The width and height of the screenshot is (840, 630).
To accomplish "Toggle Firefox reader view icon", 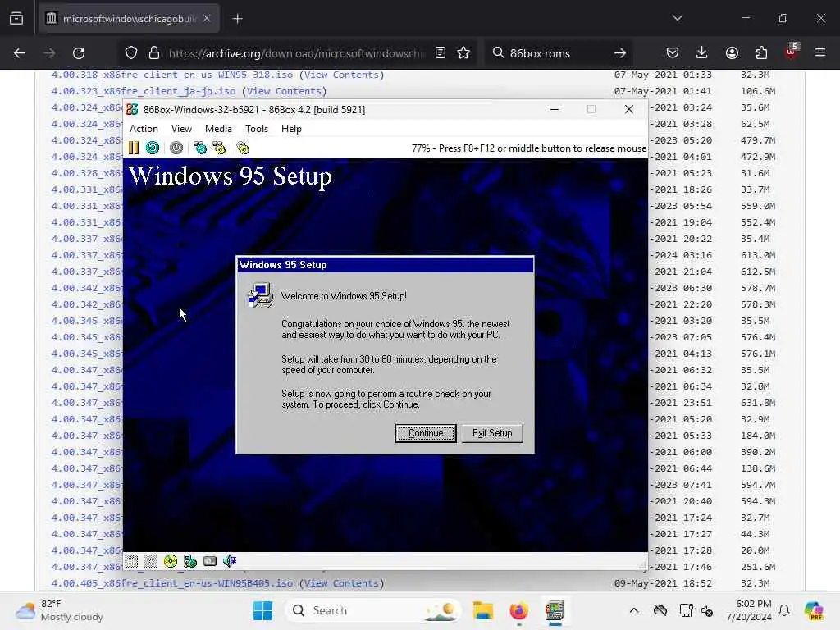I will pyautogui.click(x=441, y=53).
